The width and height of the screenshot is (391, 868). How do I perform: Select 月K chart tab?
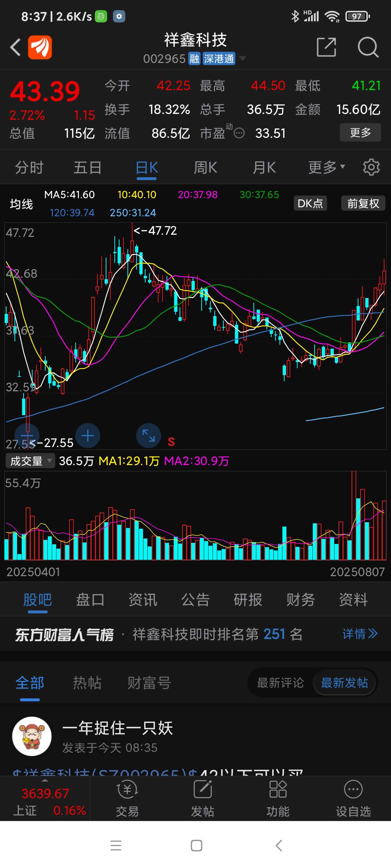(264, 167)
